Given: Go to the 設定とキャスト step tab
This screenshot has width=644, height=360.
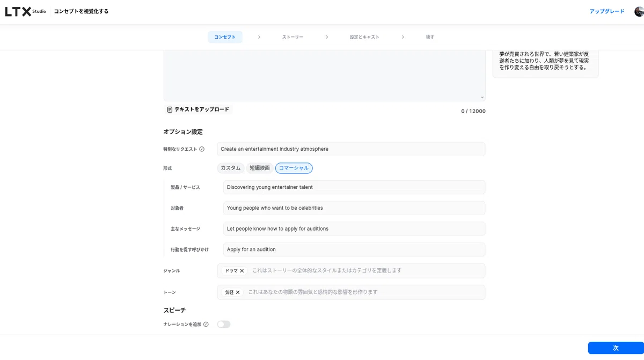Looking at the screenshot, I should tap(364, 37).
